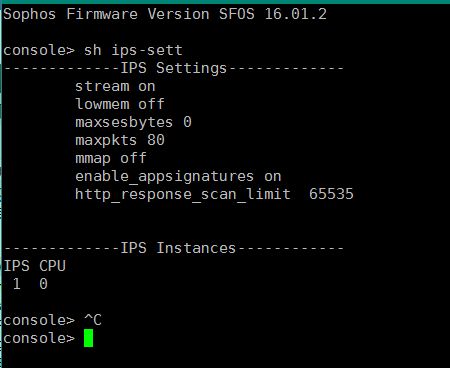Click the last 'console>' prompt text

point(39,338)
